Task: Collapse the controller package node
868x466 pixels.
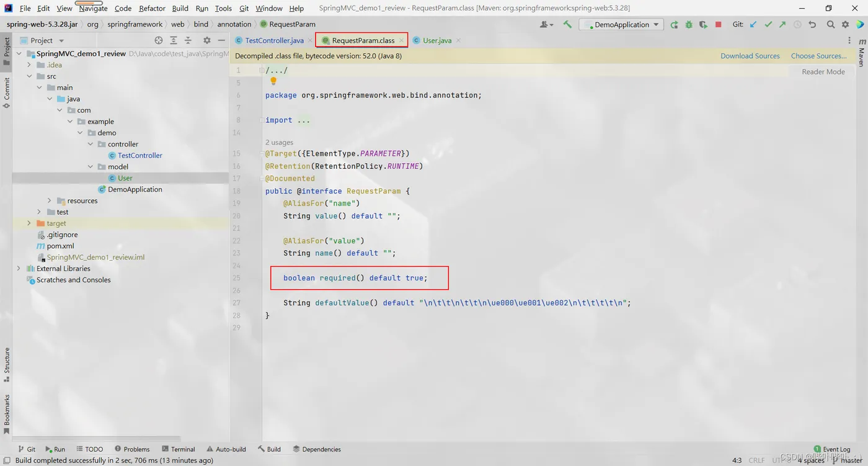Action: [91, 144]
